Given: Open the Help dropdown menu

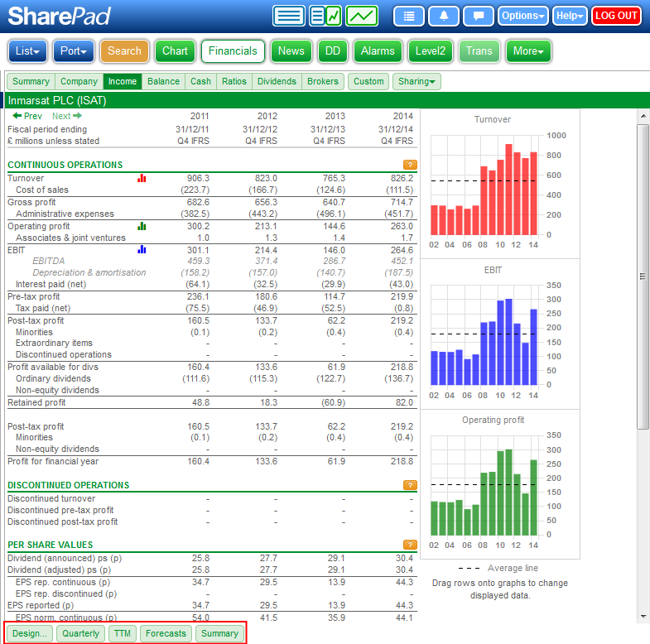Looking at the screenshot, I should [570, 17].
